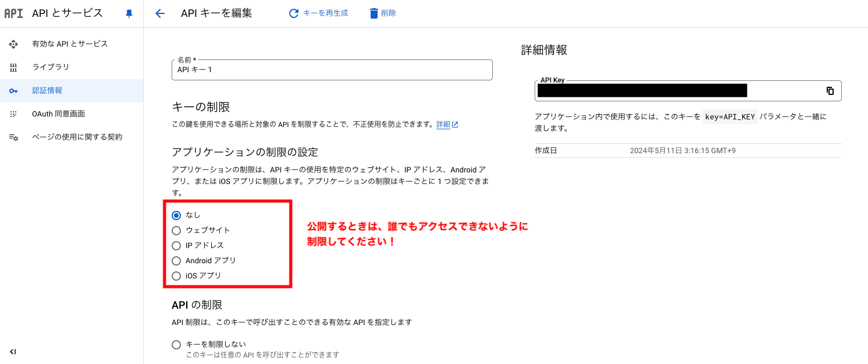Click the back arrow beside API キーを編集
This screenshot has height=364, width=868.
click(x=160, y=13)
